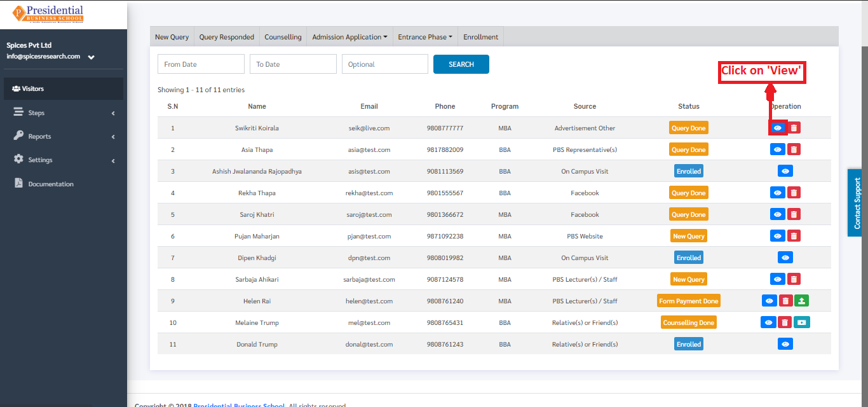Image resolution: width=868 pixels, height=407 pixels.
Task: Focus the To Date field
Action: point(293,64)
